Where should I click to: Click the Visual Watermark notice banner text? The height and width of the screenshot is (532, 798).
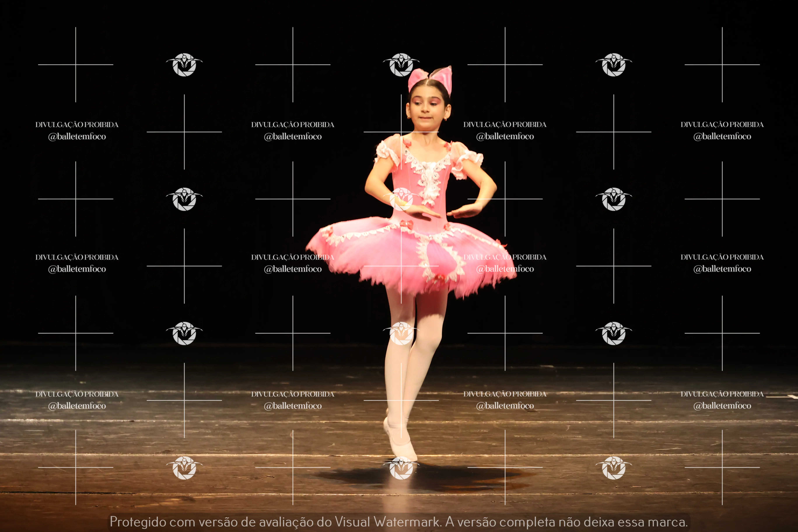pyautogui.click(x=399, y=522)
